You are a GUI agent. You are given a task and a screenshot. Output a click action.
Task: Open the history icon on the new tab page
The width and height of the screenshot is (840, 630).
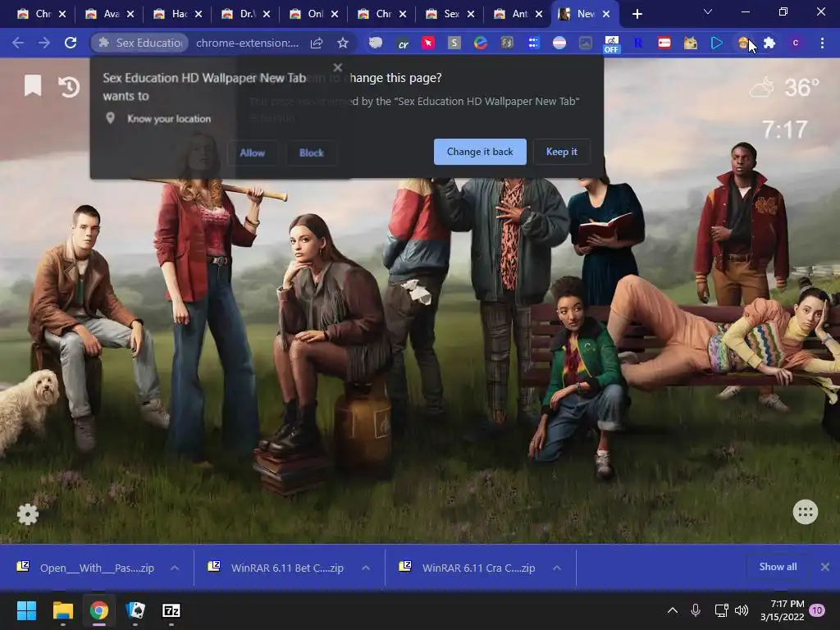[x=69, y=87]
